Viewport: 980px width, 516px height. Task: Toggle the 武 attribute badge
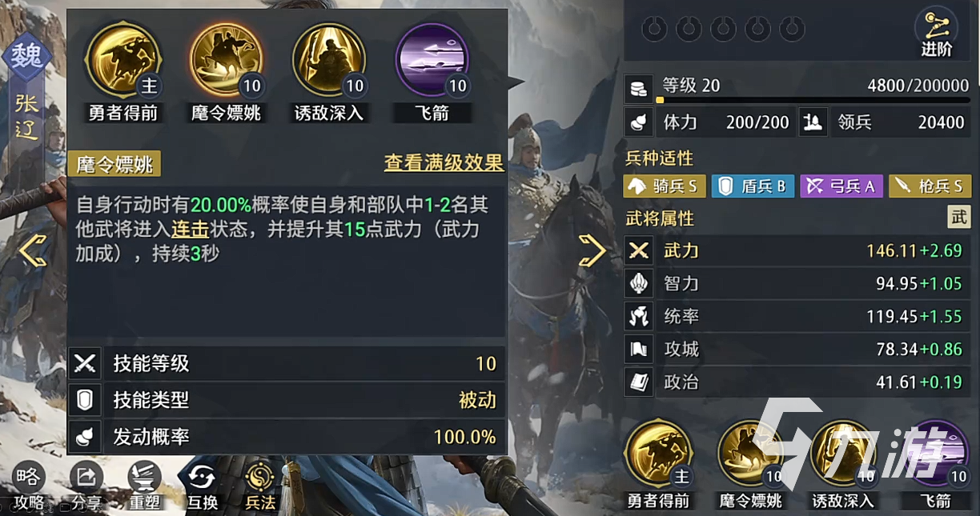[x=958, y=218]
